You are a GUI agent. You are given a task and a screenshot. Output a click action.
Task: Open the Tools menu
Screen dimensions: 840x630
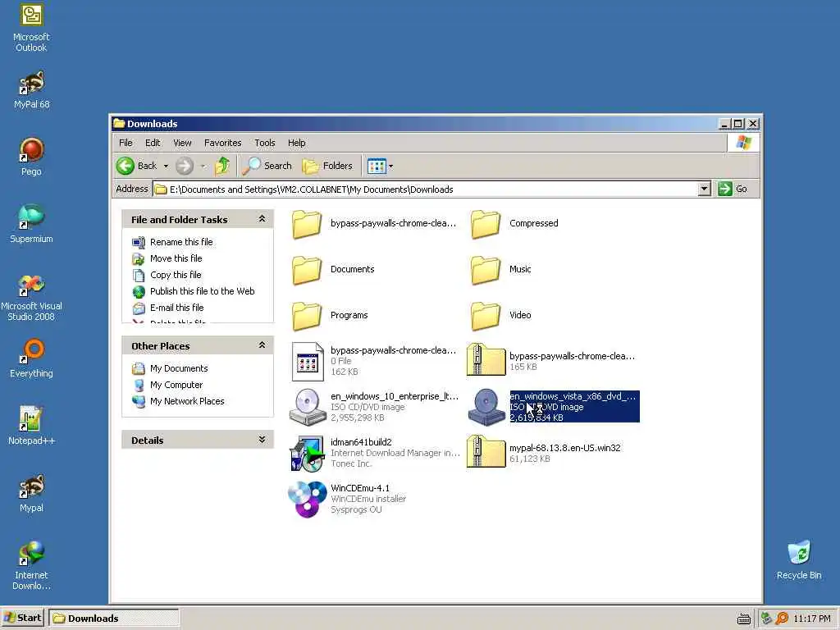pos(265,143)
